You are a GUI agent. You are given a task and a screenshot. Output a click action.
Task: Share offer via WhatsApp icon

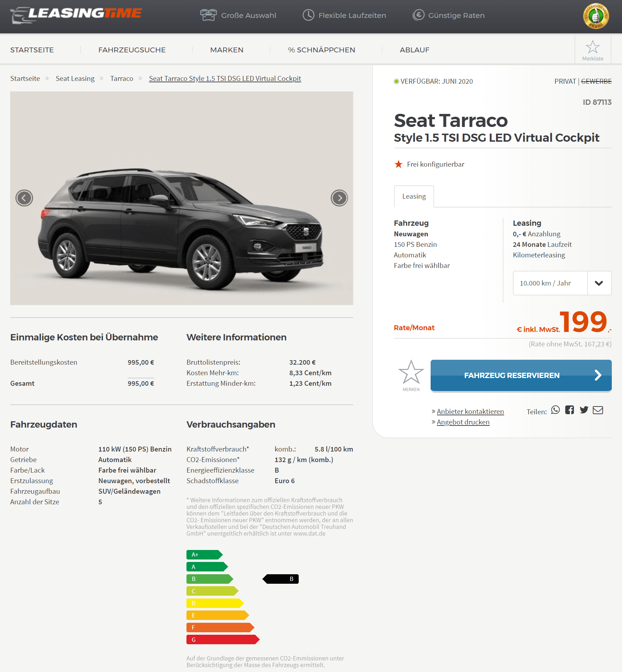pos(555,410)
